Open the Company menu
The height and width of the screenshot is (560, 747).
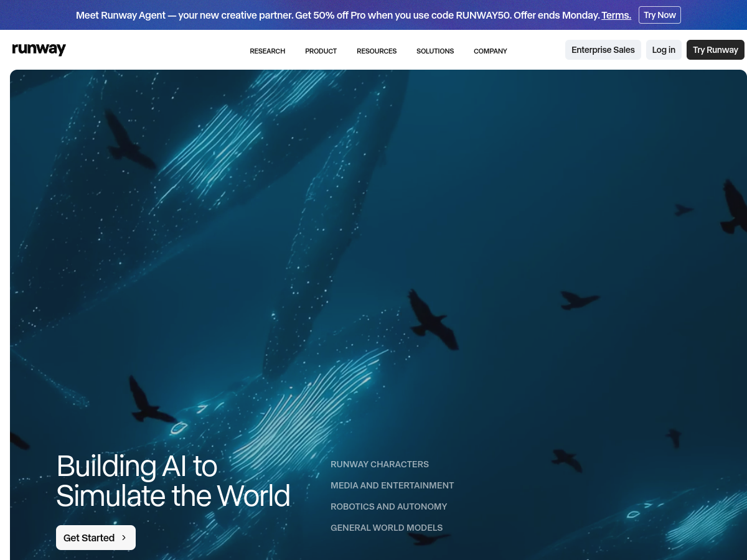point(491,51)
